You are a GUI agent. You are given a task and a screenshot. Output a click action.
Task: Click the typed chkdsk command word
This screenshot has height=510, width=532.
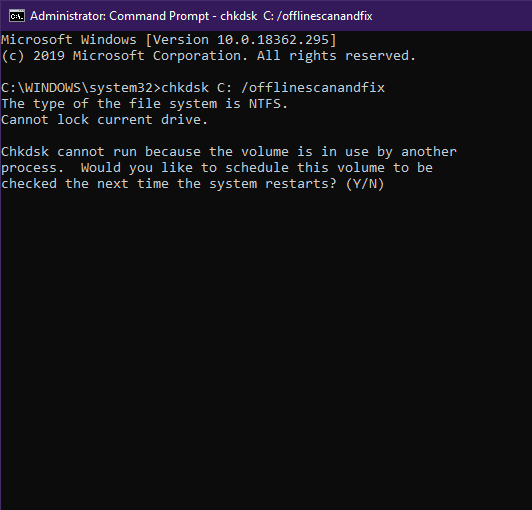(185, 88)
